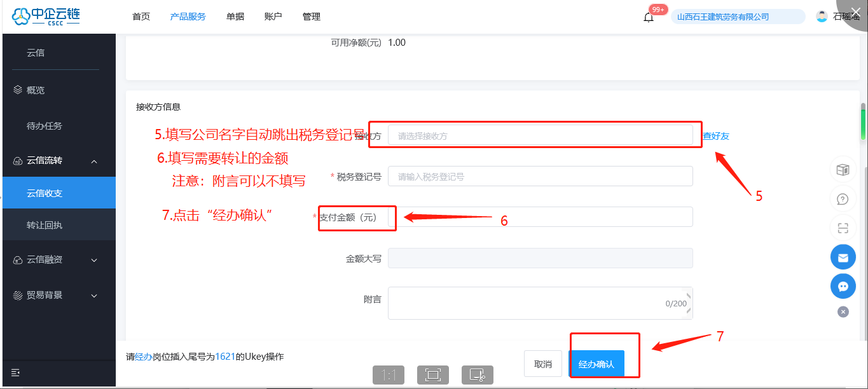Click the blue 经办 link in Ukey notice
This screenshot has width=868, height=389.
(x=143, y=357)
